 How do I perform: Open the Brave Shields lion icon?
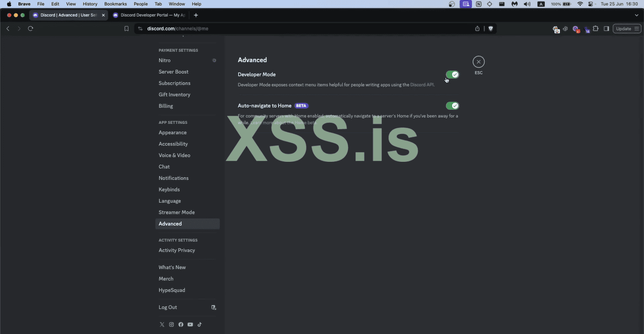pos(490,28)
